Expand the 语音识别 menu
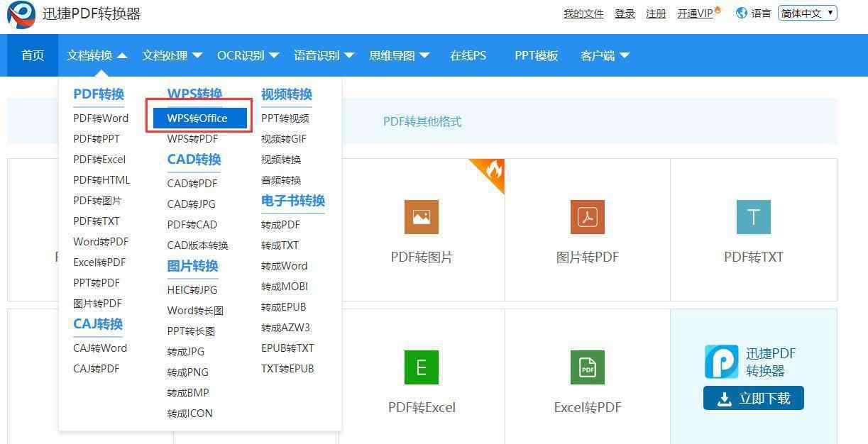This screenshot has width=868, height=444. click(324, 55)
